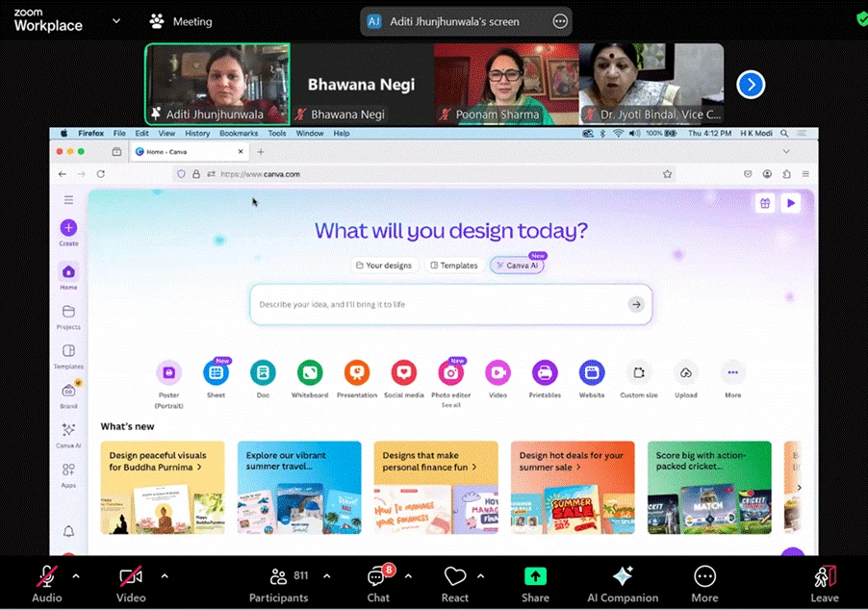This screenshot has width=868, height=610.
Task: Expand the video options arrow
Action: (165, 576)
